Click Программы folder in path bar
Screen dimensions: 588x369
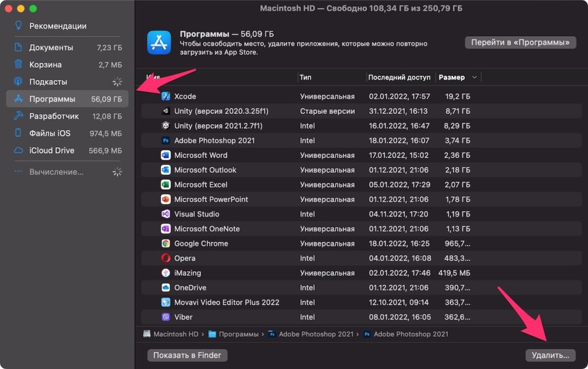coord(234,334)
